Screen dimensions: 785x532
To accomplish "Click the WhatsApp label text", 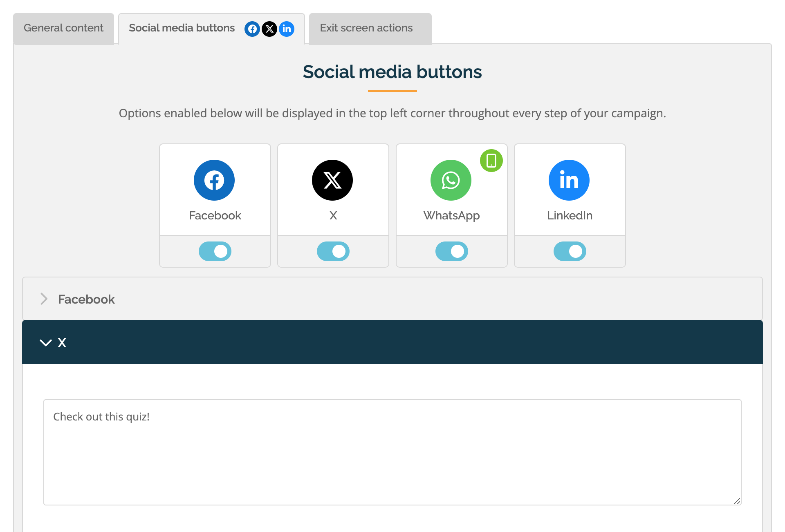I will click(x=452, y=216).
